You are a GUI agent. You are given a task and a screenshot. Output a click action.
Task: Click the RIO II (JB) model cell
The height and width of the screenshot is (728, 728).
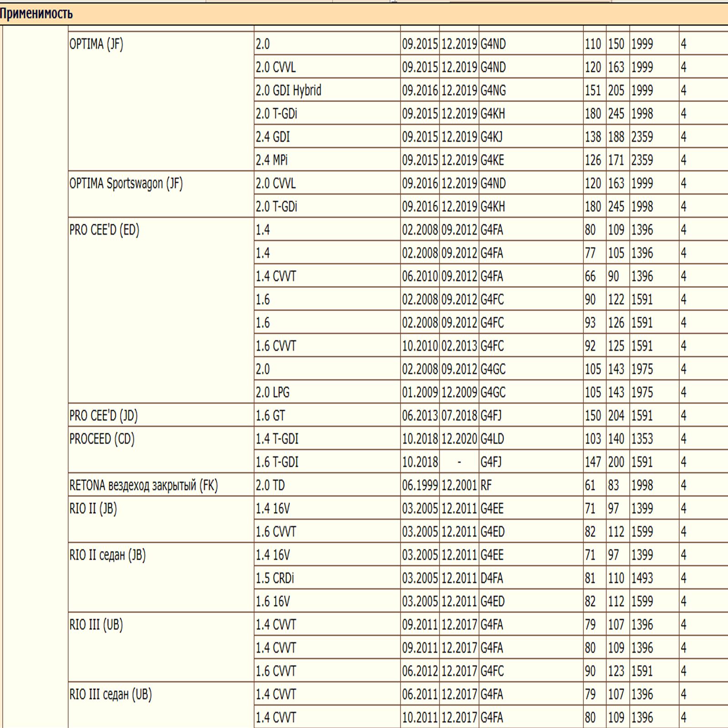point(93,508)
